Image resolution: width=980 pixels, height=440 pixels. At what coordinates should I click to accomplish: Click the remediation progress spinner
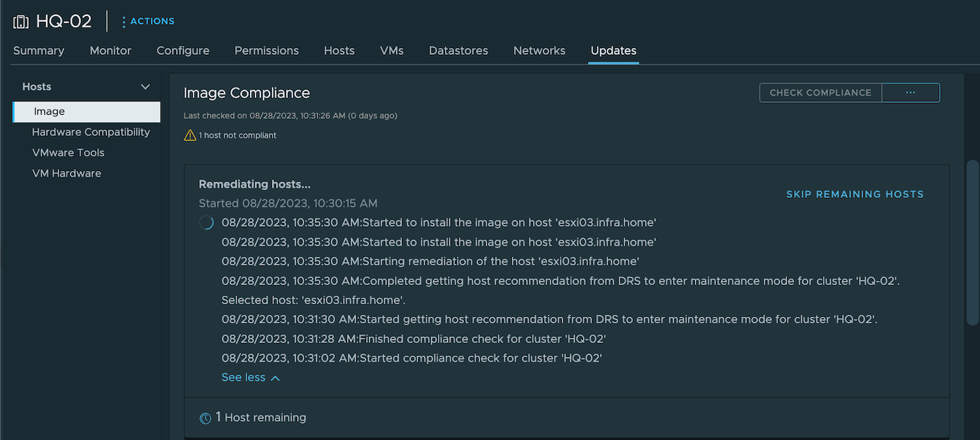tap(206, 222)
